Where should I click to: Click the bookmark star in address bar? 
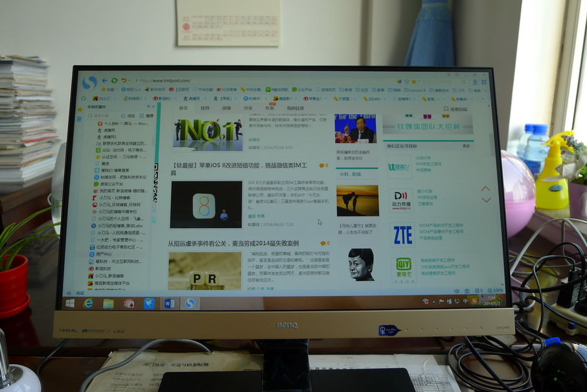click(x=415, y=82)
